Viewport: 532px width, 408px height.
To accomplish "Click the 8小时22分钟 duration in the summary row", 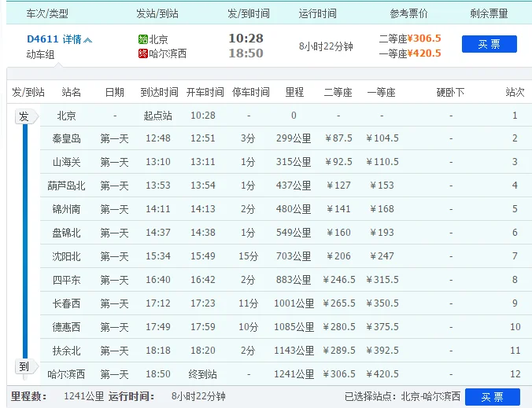I will coord(326,46).
